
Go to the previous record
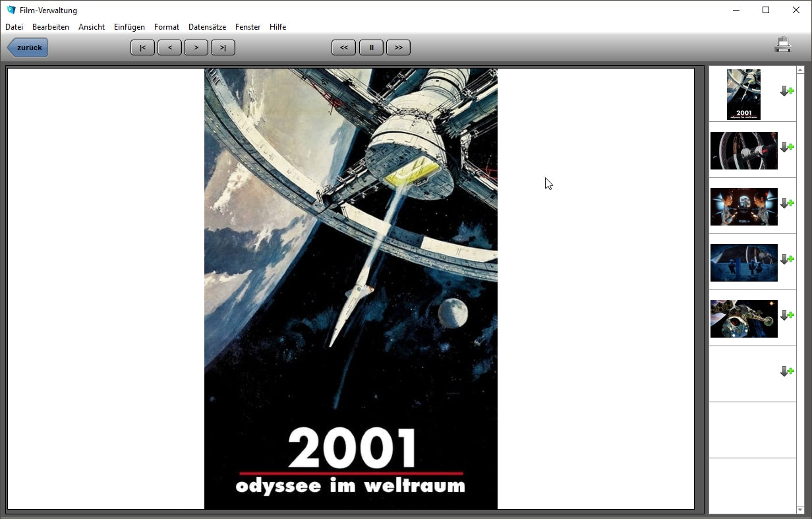point(169,47)
